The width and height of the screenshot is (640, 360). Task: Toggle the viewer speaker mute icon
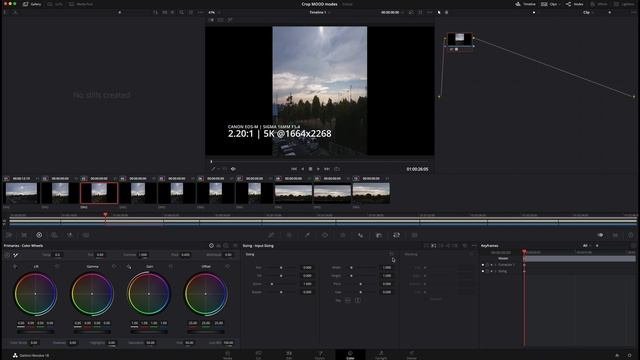click(x=233, y=169)
